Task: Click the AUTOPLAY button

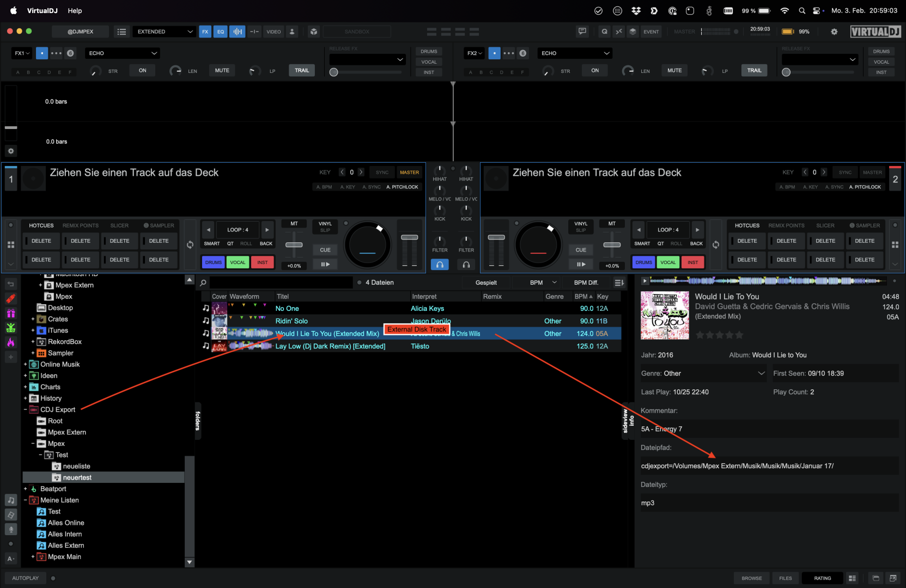Action: coord(26,578)
